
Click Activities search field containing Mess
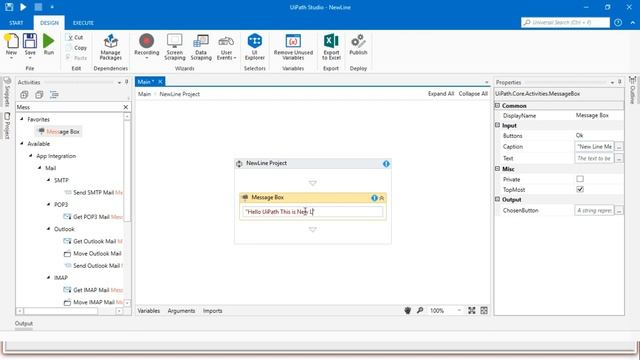click(69, 107)
